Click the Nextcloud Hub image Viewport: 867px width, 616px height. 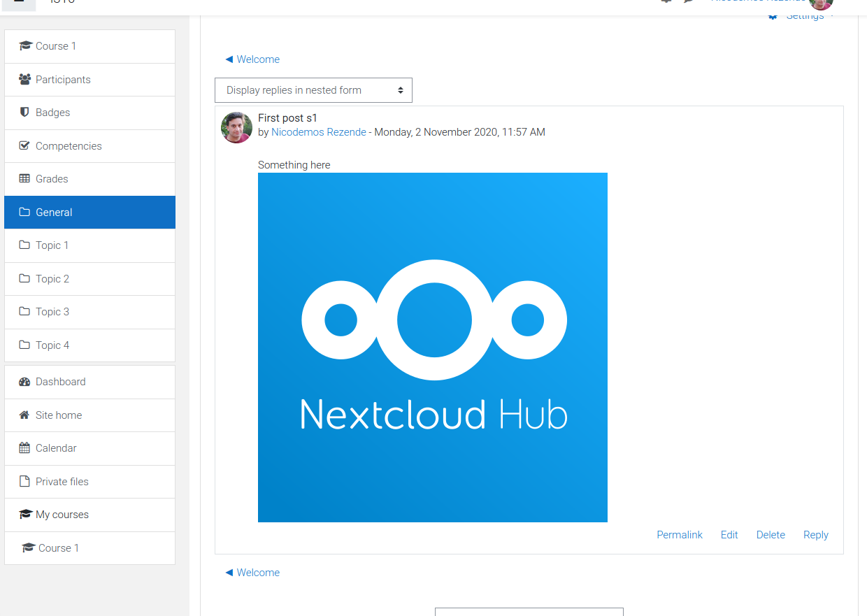tap(433, 348)
